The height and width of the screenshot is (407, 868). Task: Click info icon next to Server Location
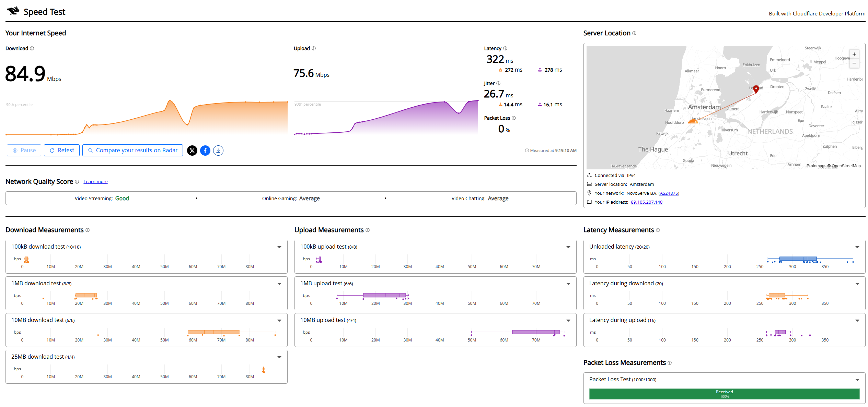[634, 33]
